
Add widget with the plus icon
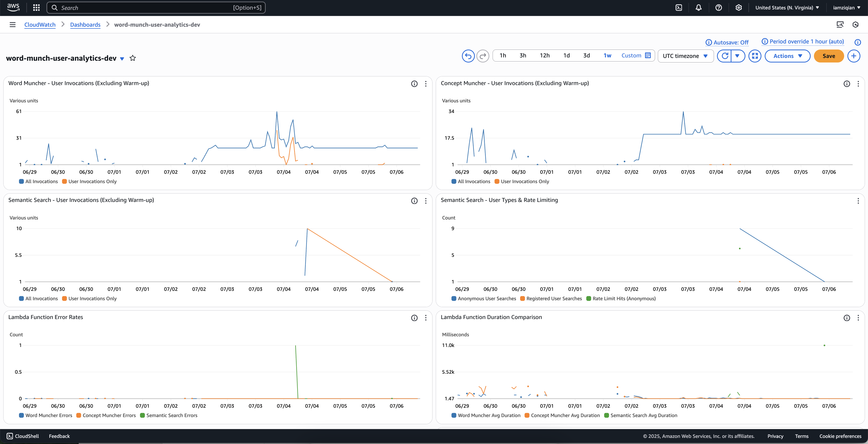[x=854, y=56]
